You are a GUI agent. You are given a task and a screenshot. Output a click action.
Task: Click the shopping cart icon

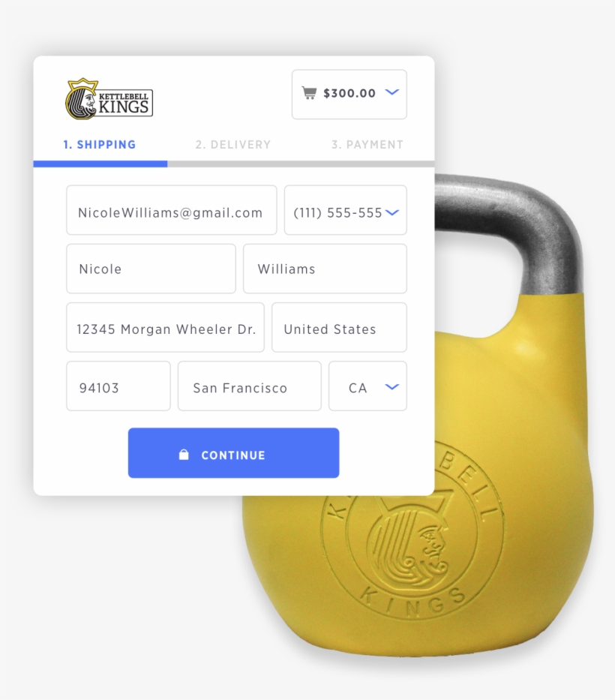pyautogui.click(x=309, y=93)
